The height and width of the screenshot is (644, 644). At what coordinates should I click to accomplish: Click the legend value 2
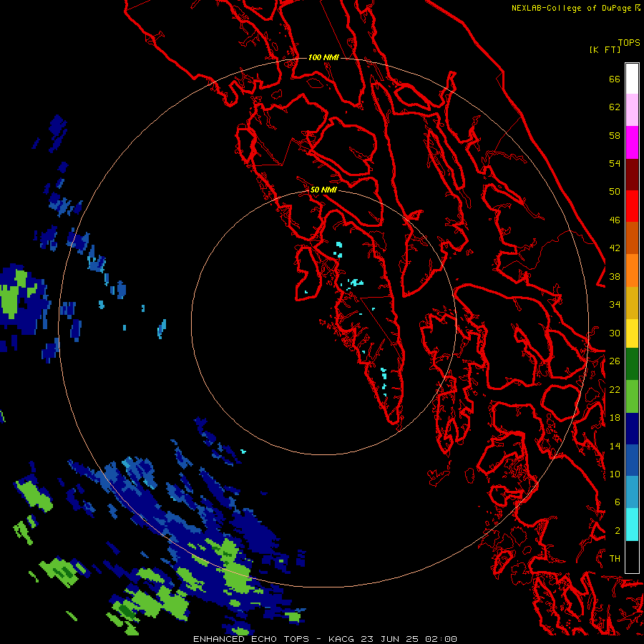pyautogui.click(x=618, y=530)
